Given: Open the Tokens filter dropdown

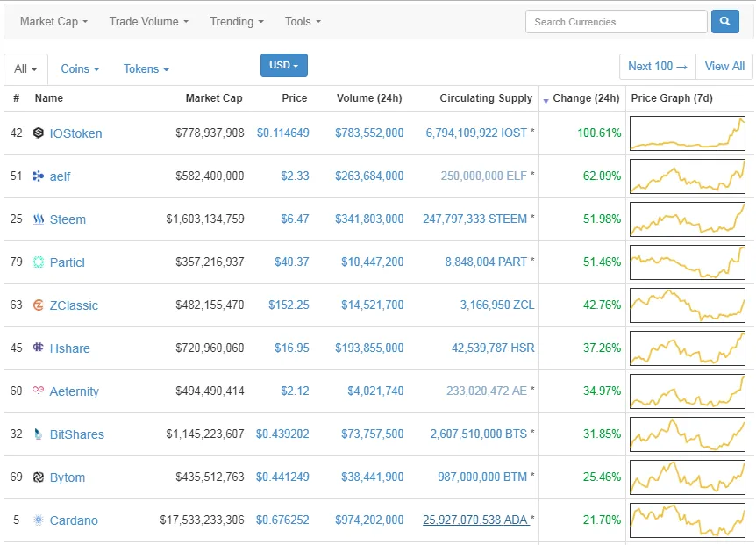Looking at the screenshot, I should (146, 69).
